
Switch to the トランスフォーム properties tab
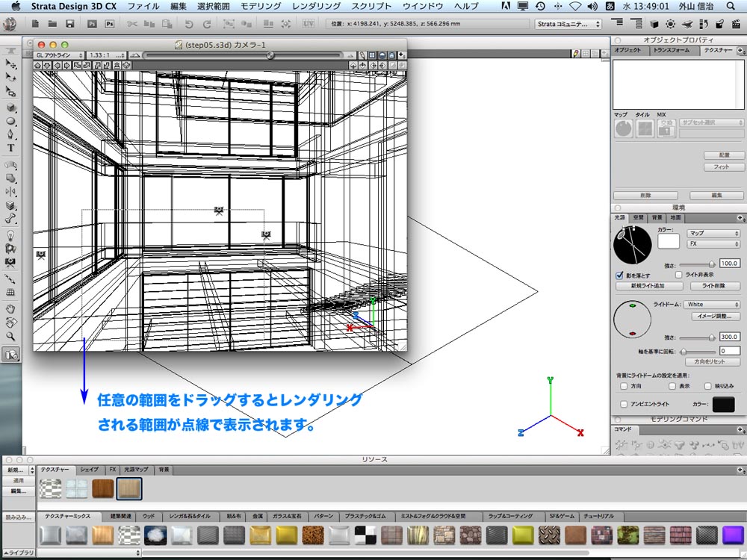671,50
